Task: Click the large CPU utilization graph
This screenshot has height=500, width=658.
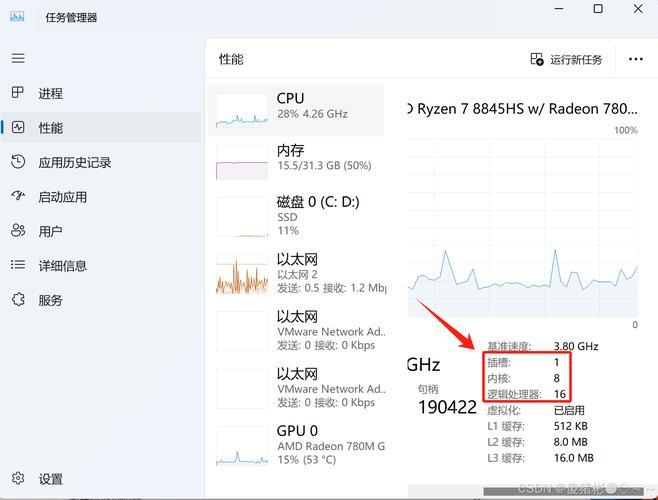Action: [522, 228]
